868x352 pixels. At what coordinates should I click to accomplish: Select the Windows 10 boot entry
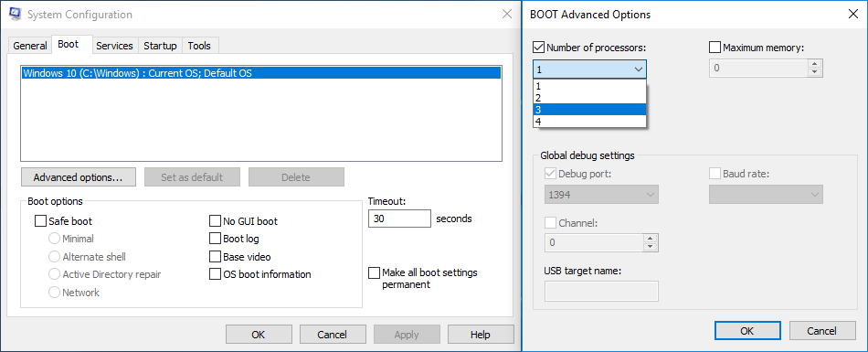pos(261,72)
